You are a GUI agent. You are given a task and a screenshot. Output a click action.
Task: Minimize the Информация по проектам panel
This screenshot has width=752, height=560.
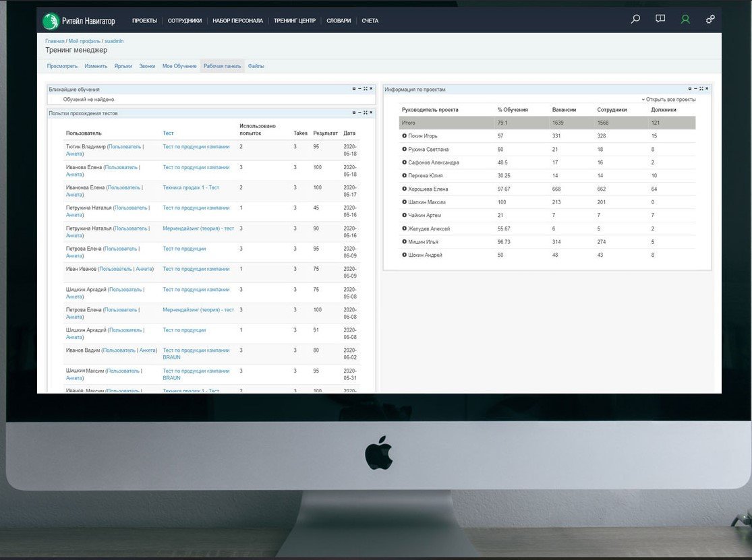tap(695, 89)
